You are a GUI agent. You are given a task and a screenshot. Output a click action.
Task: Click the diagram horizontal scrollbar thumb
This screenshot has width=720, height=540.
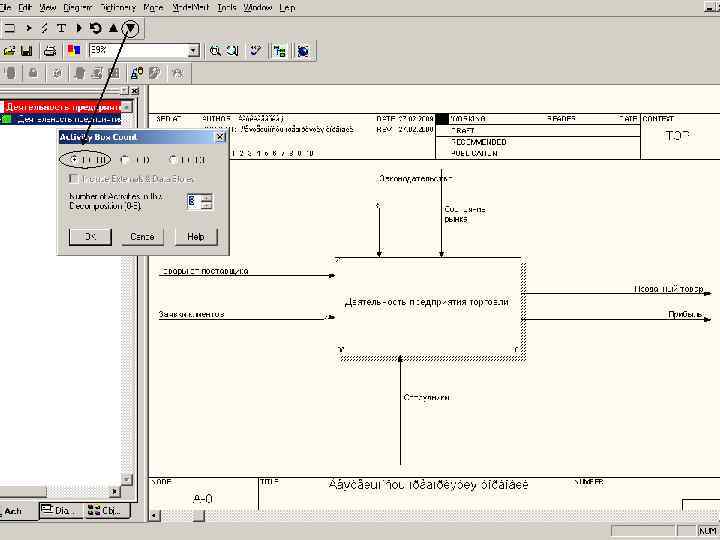[x=198, y=516]
